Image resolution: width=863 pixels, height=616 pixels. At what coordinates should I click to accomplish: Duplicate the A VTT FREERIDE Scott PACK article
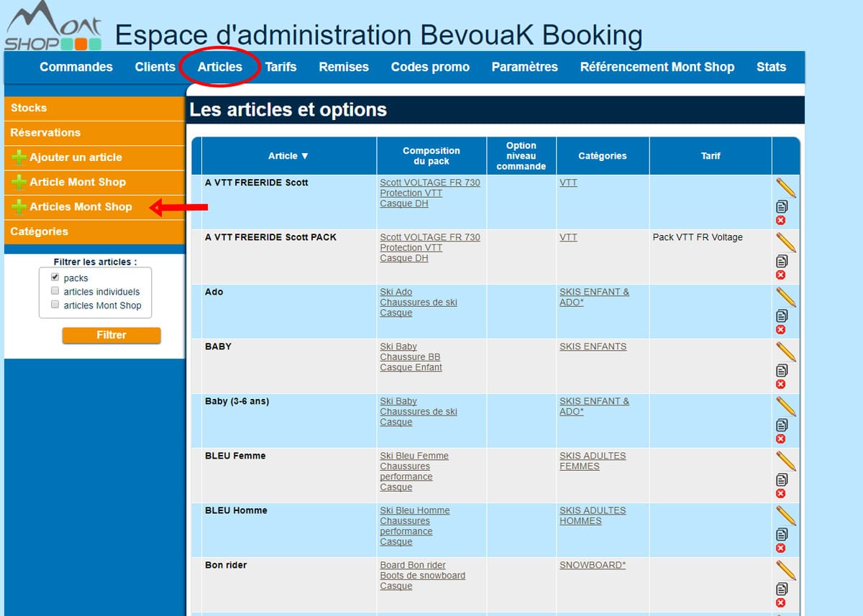(x=782, y=261)
